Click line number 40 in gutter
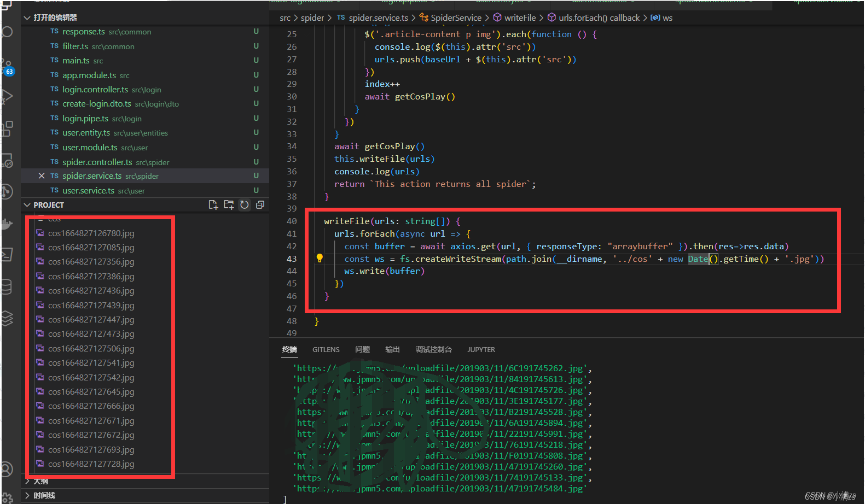The height and width of the screenshot is (504, 865). pyautogui.click(x=292, y=221)
